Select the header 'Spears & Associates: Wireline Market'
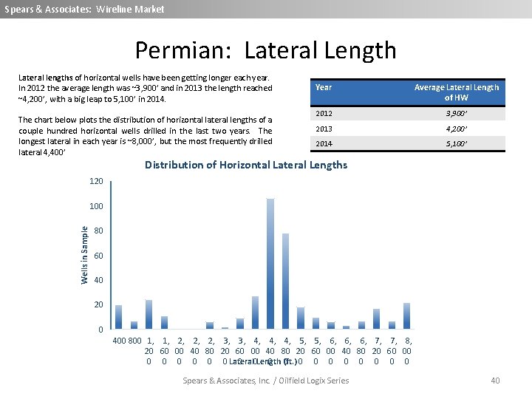The width and height of the screenshot is (532, 399). (x=84, y=9)
